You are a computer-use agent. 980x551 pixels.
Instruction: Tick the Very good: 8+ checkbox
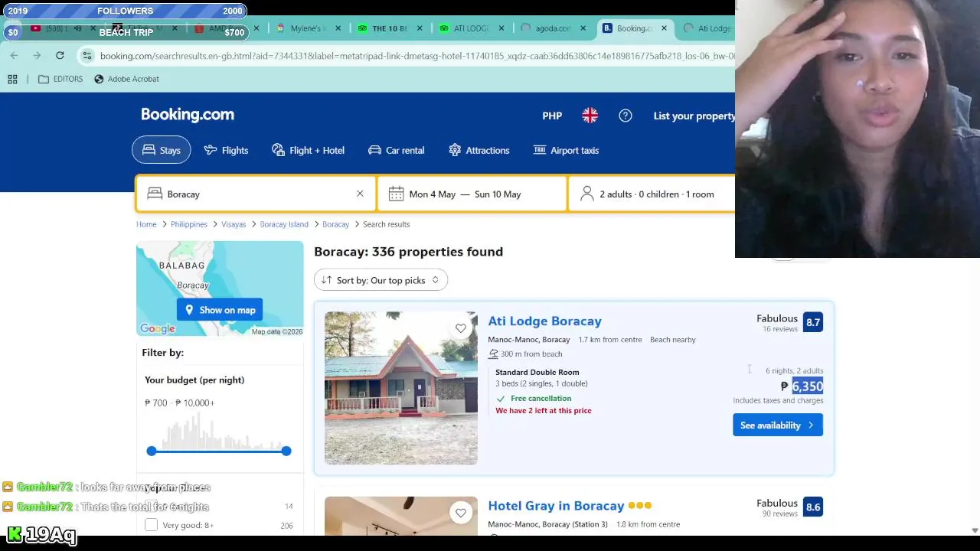(x=151, y=525)
